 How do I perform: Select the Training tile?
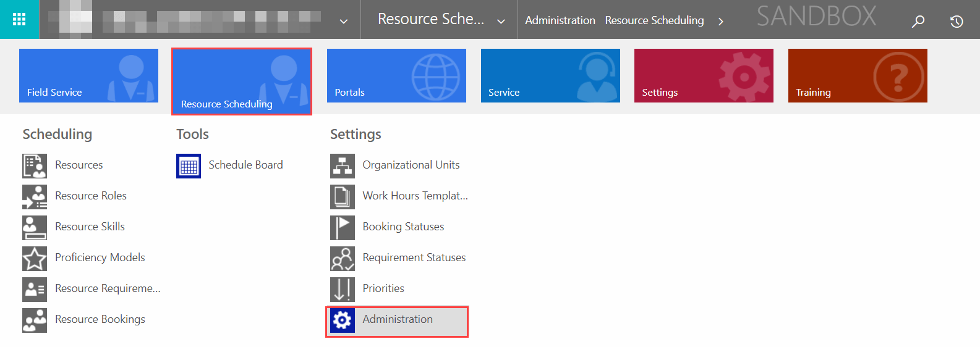point(858,75)
